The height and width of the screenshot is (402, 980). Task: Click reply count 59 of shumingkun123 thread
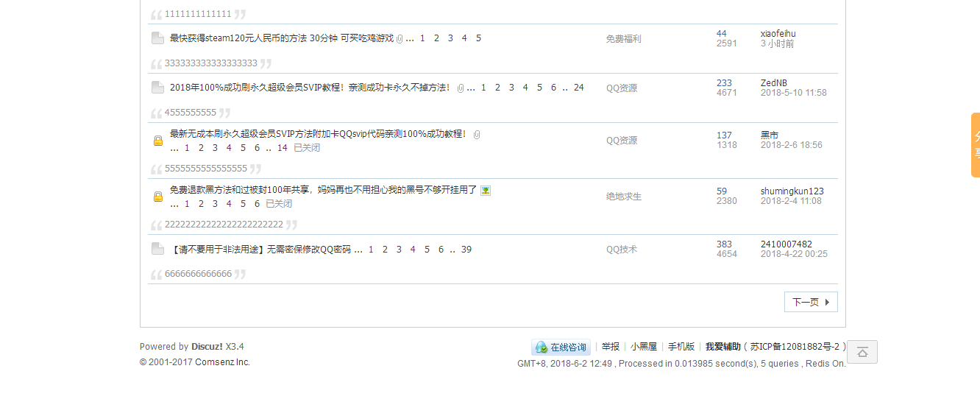[x=722, y=191]
